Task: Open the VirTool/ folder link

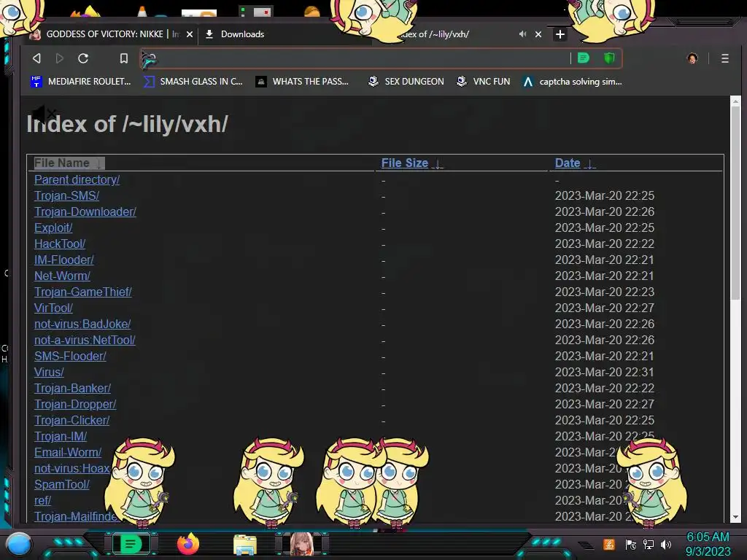Action: pos(53,308)
